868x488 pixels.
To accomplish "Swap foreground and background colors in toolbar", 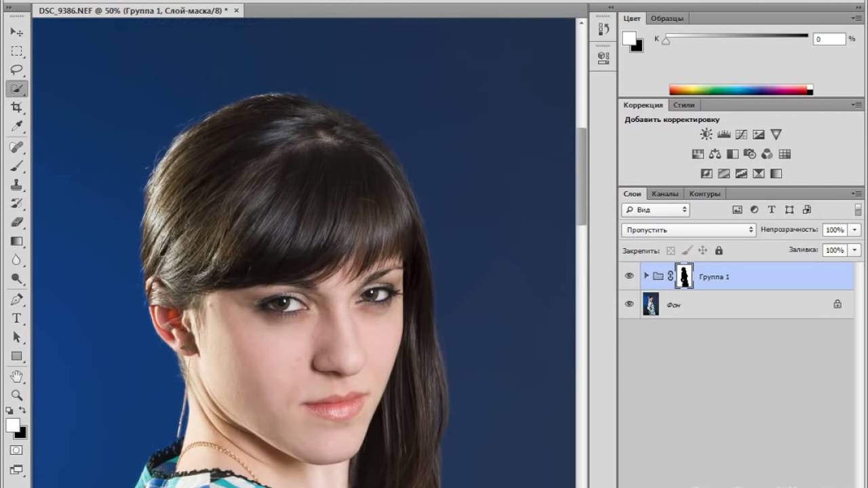I will click(22, 411).
